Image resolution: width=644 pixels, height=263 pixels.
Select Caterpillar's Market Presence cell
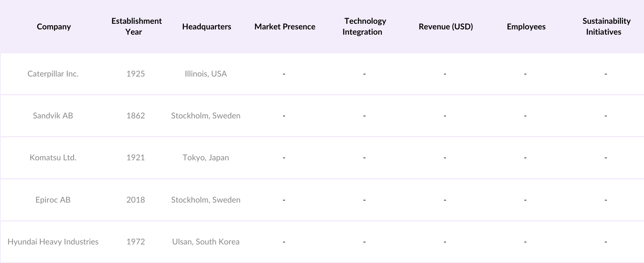click(284, 74)
